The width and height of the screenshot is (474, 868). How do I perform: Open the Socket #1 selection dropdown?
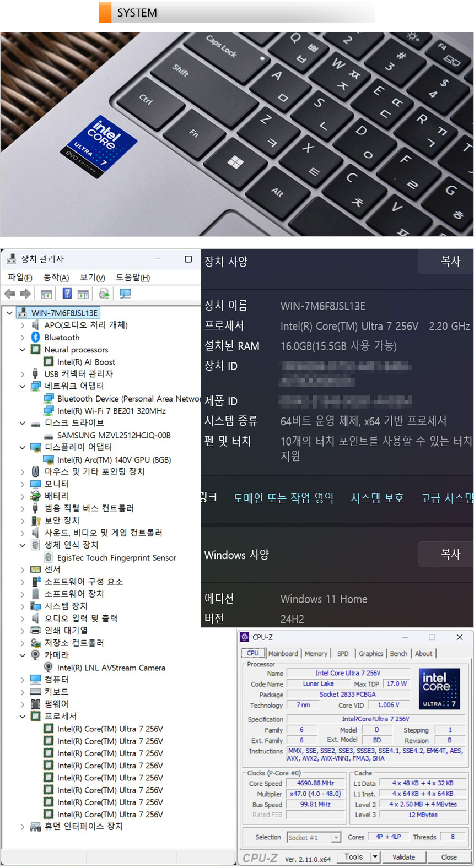click(x=336, y=838)
